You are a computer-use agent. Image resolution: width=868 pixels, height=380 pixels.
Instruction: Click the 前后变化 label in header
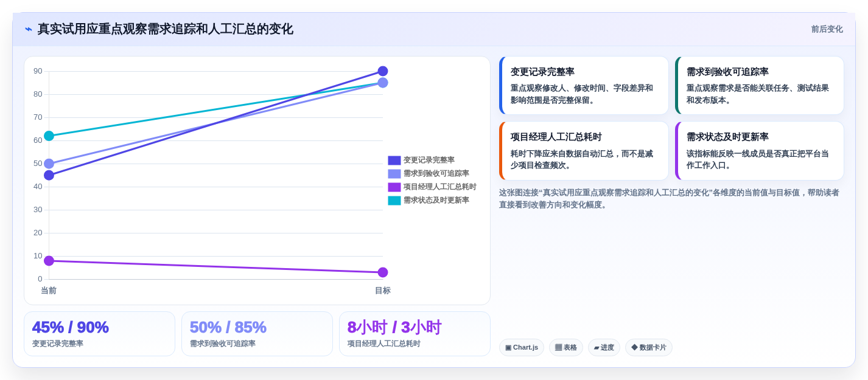(827, 29)
